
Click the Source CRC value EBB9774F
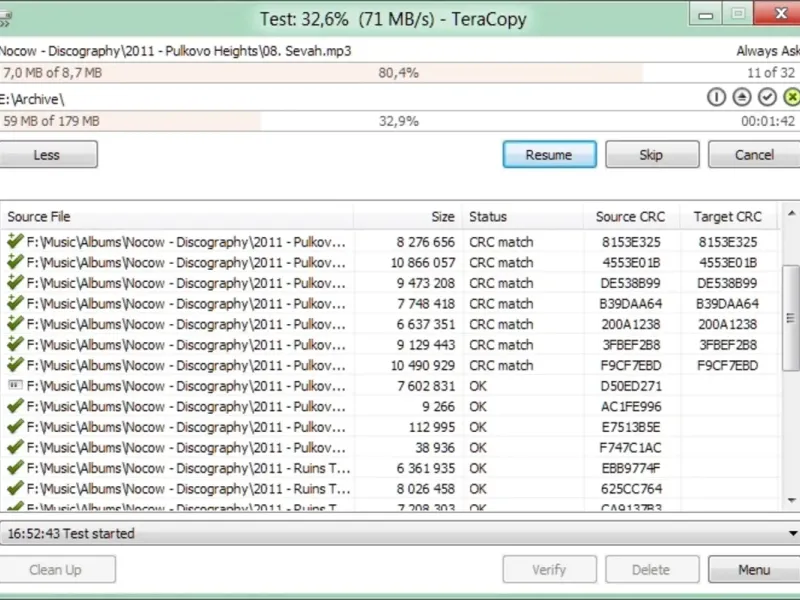tap(631, 468)
